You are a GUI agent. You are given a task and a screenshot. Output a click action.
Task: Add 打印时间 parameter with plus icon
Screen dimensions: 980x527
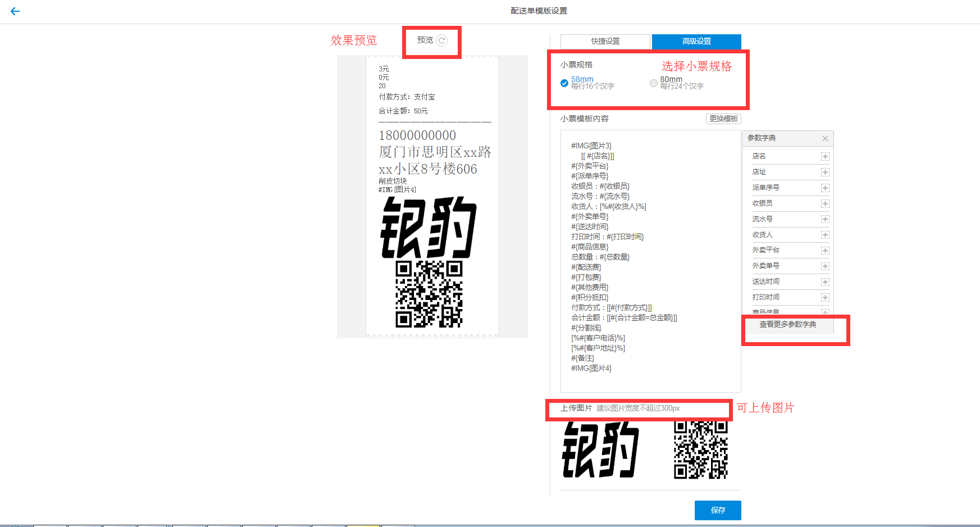pos(825,298)
